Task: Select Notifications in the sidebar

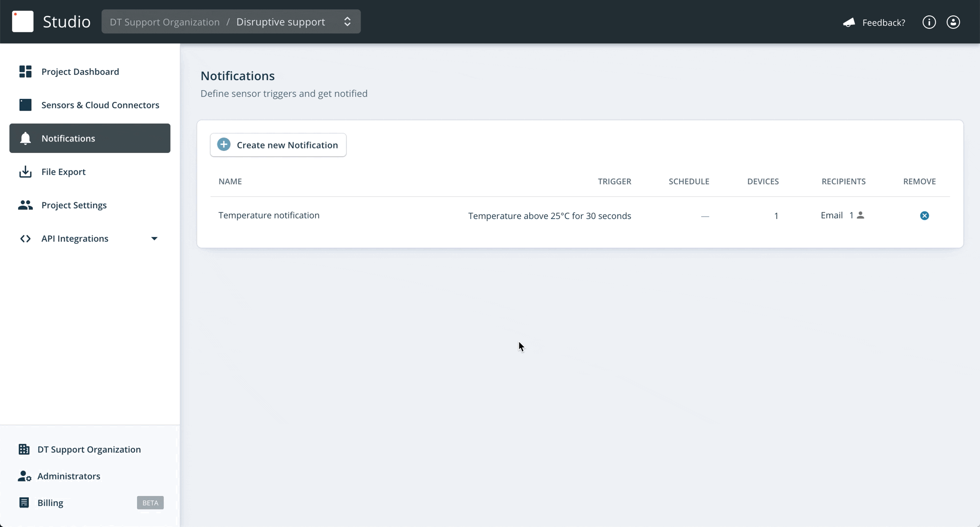Action: click(90, 138)
